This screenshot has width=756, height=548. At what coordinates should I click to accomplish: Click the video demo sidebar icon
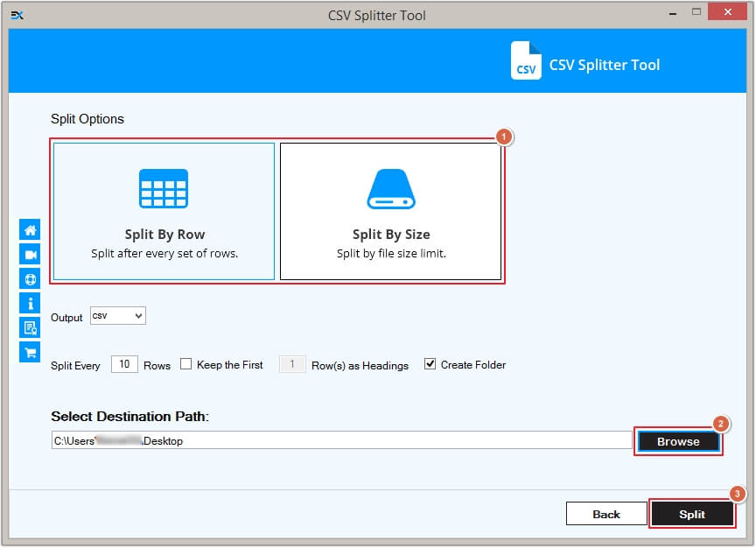coord(29,254)
